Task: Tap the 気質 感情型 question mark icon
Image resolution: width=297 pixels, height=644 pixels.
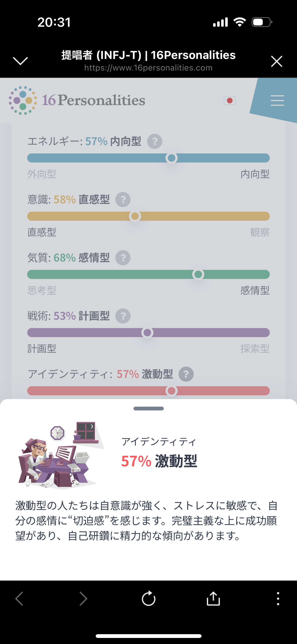Action: (x=123, y=258)
